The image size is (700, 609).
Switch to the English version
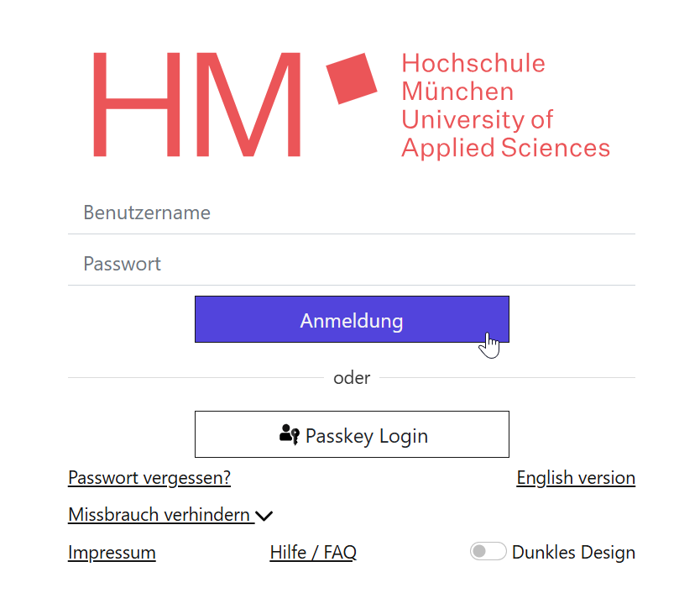pos(576,478)
